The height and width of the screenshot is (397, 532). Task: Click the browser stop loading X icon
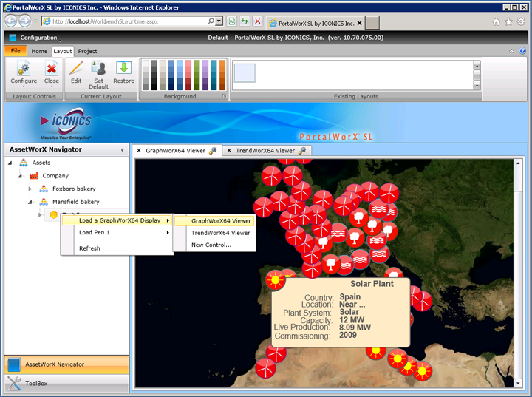click(258, 21)
